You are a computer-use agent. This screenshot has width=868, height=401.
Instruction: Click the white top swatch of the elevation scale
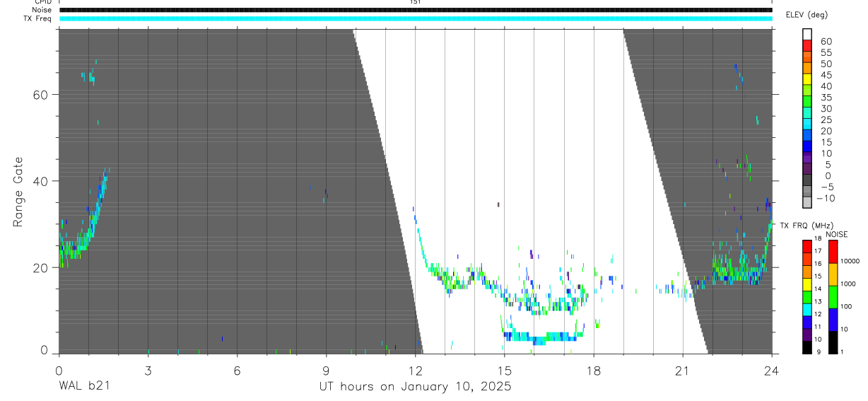coord(807,34)
